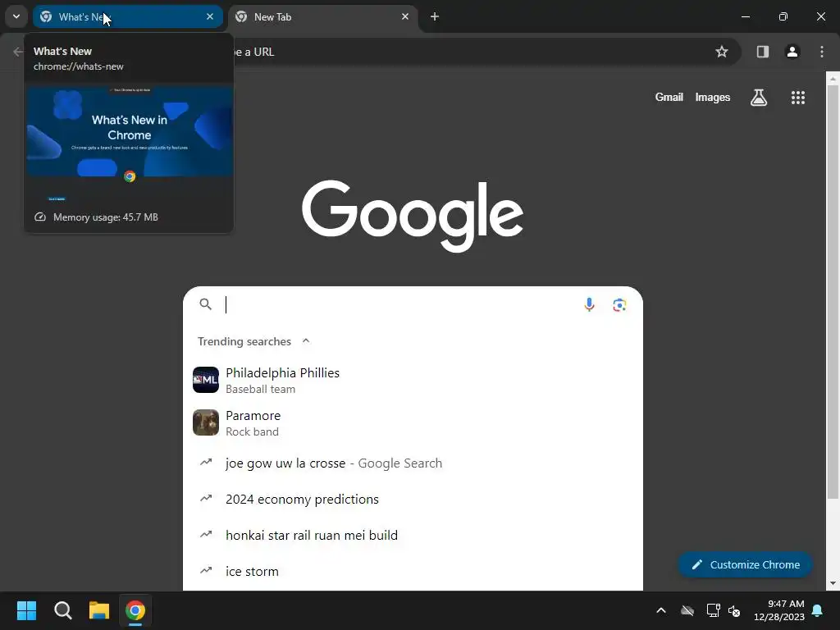The height and width of the screenshot is (630, 840).
Task: Open the profile avatar menu
Action: (792, 52)
